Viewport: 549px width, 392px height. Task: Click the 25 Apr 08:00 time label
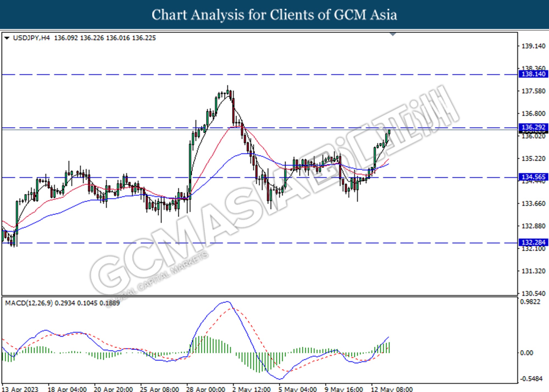coord(159,389)
